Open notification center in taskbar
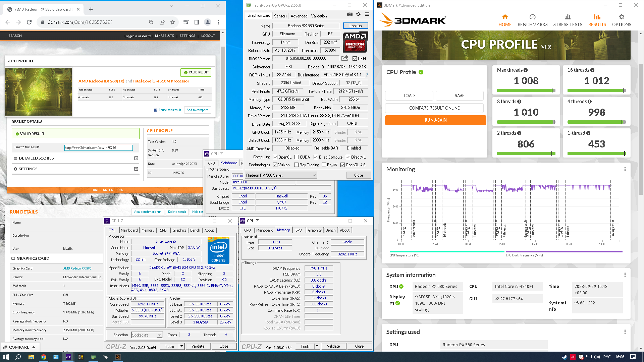644x362 pixels. 633,357
